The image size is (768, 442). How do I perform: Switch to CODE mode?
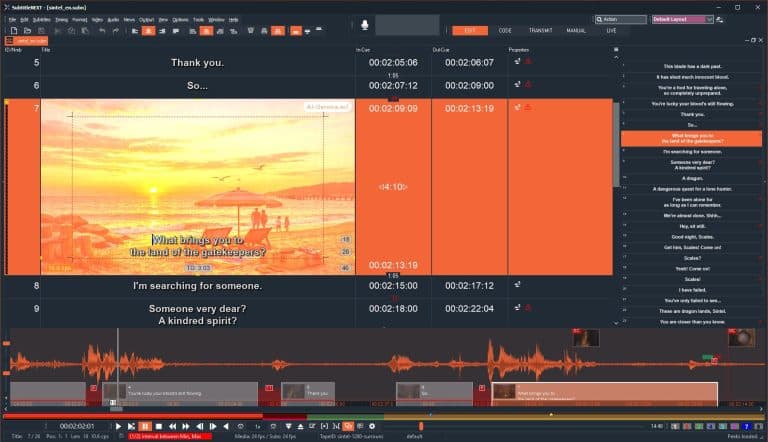pyautogui.click(x=505, y=30)
